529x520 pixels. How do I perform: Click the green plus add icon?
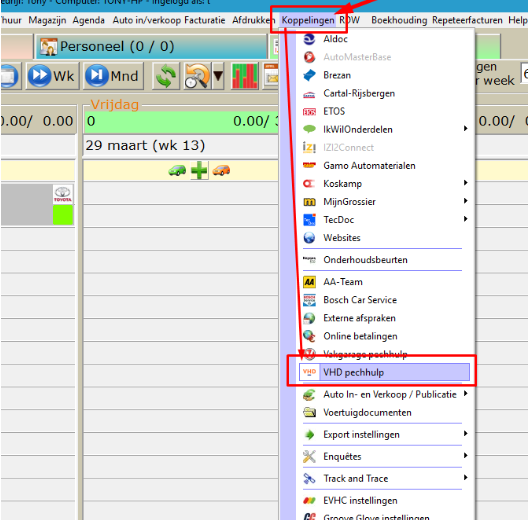pyautogui.click(x=199, y=170)
